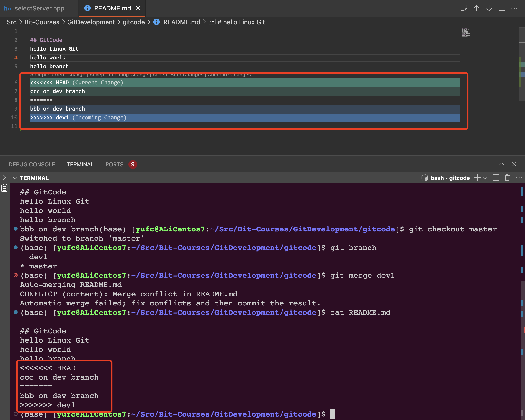Viewport: 525px width, 420px height.
Task: Open editor more actions menu
Action: point(514,8)
